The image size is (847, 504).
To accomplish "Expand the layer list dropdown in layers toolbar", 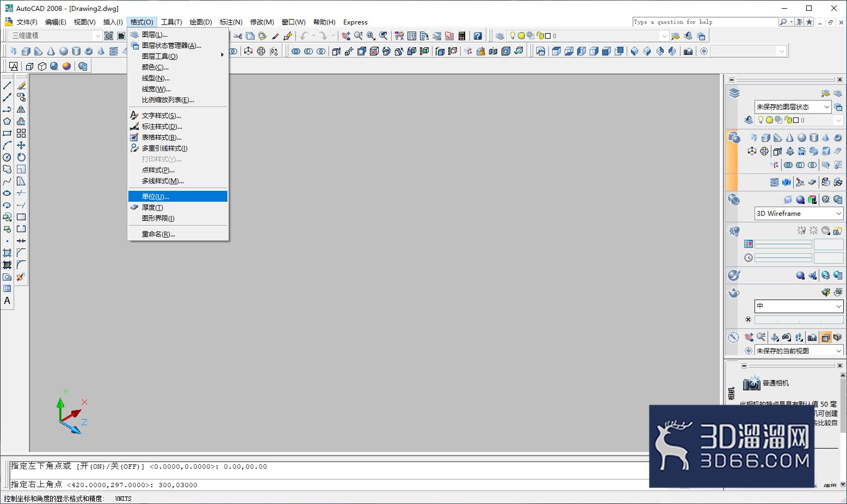I will 664,36.
